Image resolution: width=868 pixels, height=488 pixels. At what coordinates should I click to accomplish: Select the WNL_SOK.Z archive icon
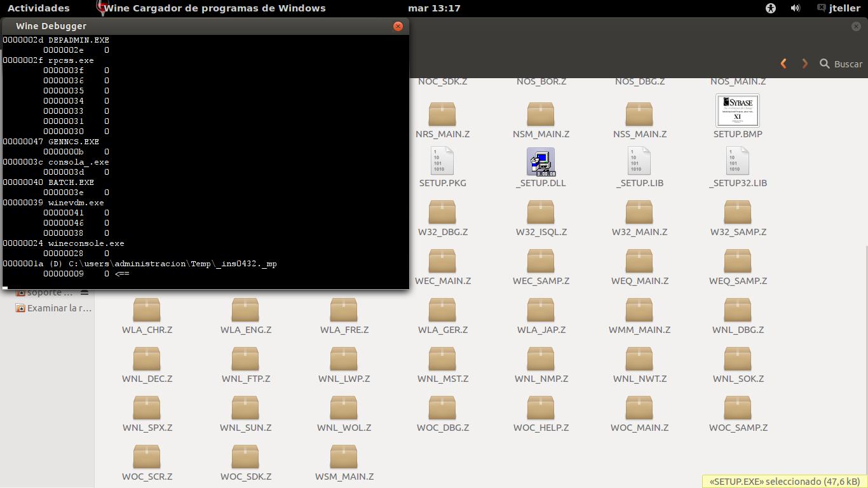[x=738, y=359]
